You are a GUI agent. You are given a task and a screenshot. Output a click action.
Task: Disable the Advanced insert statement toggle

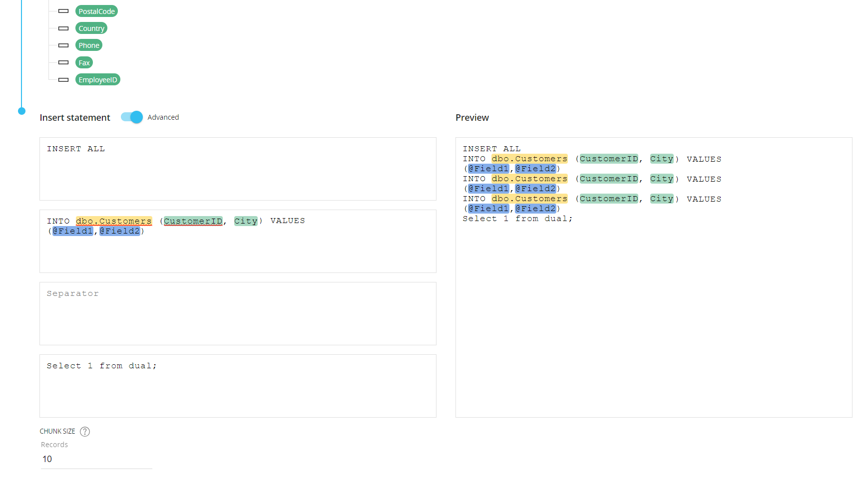(132, 117)
